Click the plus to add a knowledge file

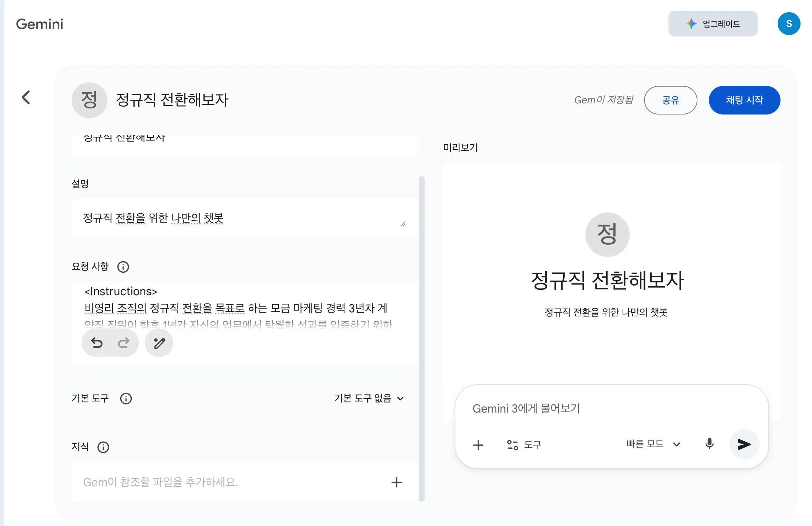[396, 482]
